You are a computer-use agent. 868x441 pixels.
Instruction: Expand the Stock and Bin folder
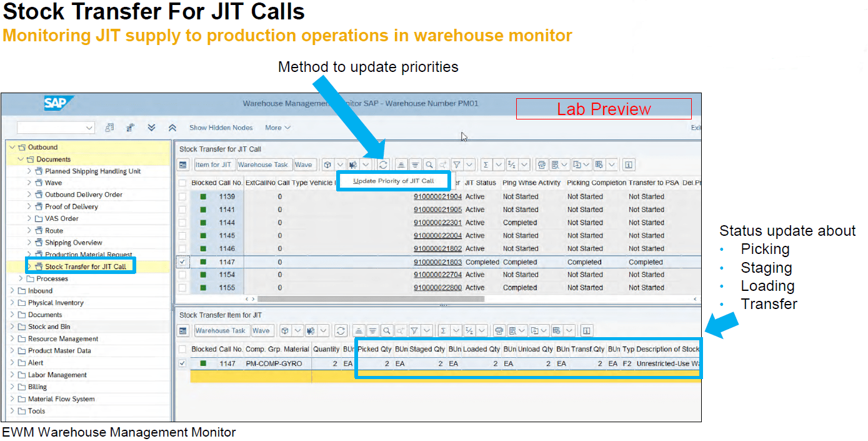point(12,327)
